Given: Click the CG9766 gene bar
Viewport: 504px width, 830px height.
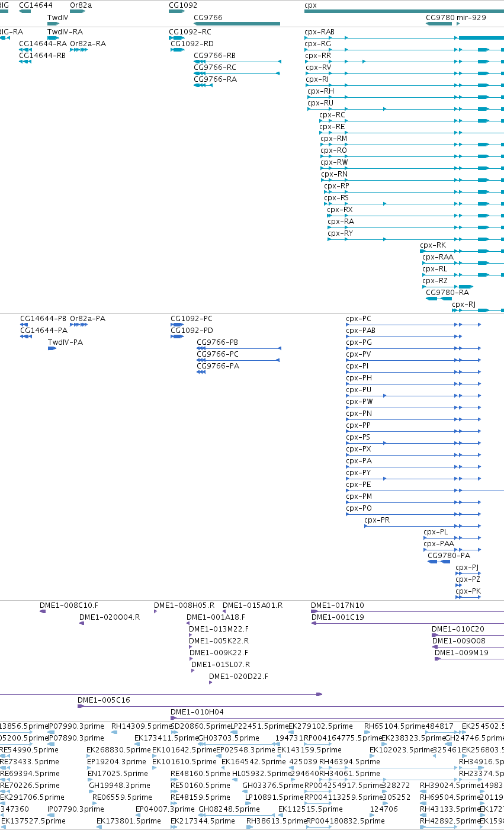Looking at the screenshot, I should 237,24.
